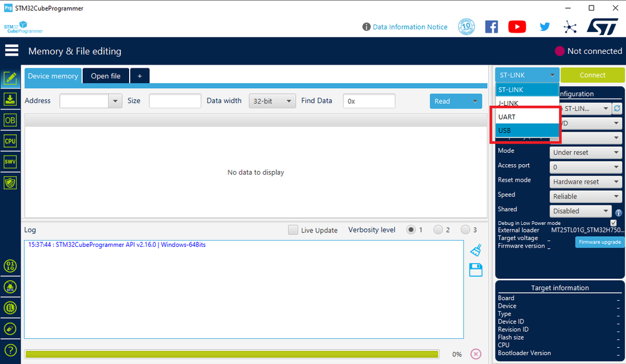Open the Shared Disabled dropdown
Viewport: 626px width, 364px height.
point(580,211)
